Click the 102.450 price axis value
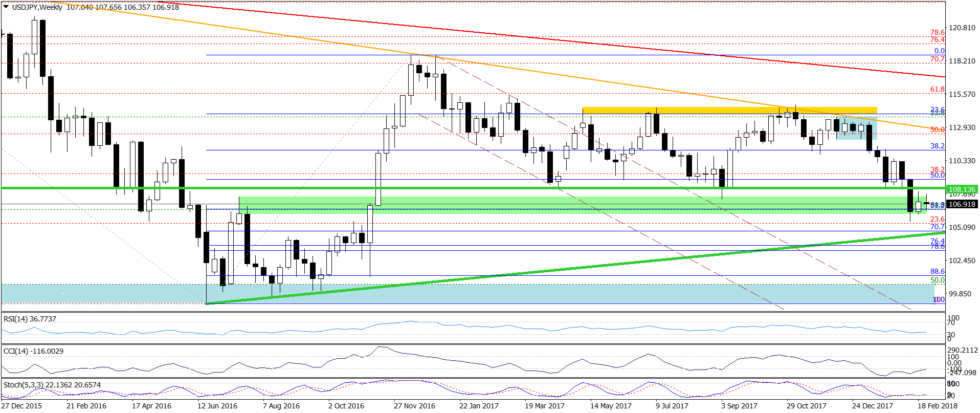Screen dimensions: 980x413 tap(962, 260)
